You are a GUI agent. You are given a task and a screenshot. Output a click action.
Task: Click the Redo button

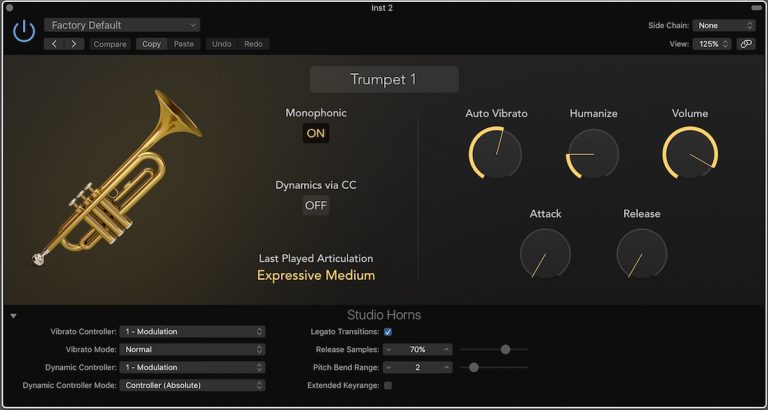[253, 44]
